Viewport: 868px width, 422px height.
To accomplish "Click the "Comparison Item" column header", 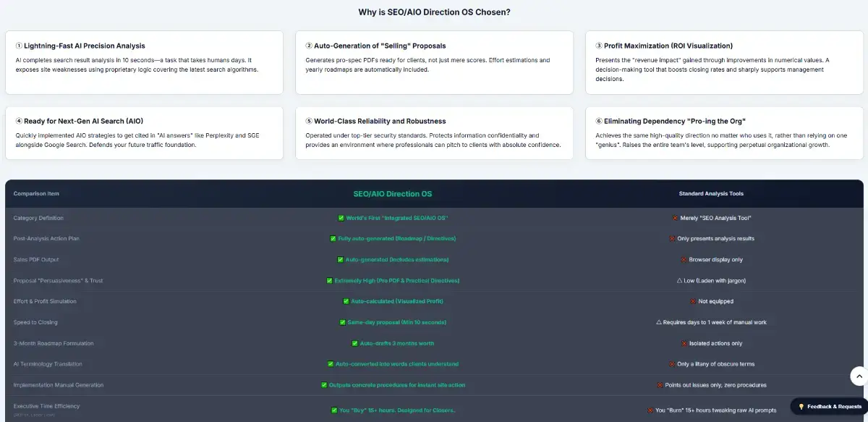I will 36,194.
